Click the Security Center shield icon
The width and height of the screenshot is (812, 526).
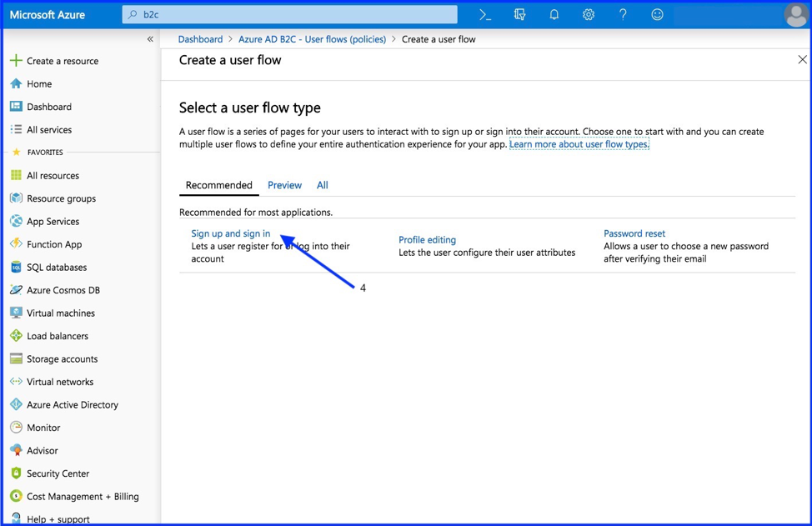point(16,473)
